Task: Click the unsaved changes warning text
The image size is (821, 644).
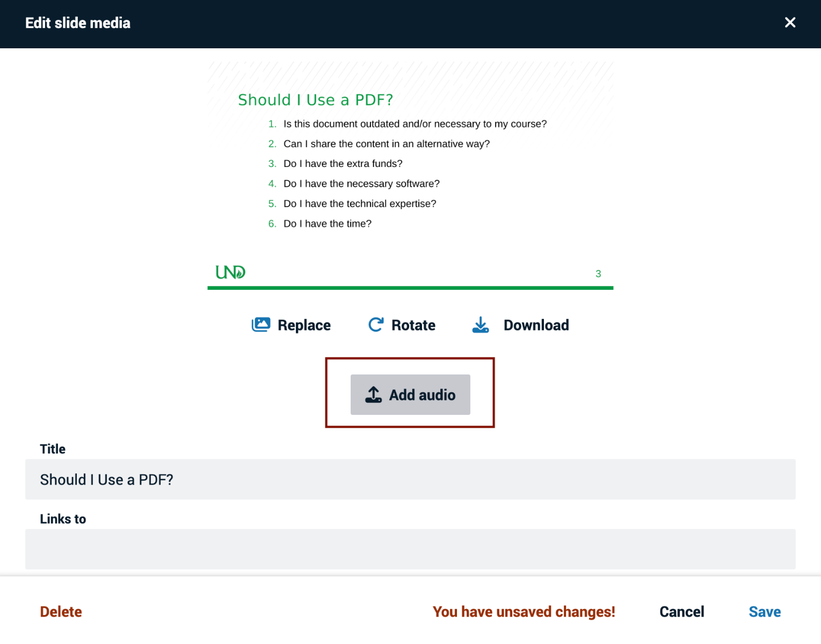Action: [x=524, y=612]
